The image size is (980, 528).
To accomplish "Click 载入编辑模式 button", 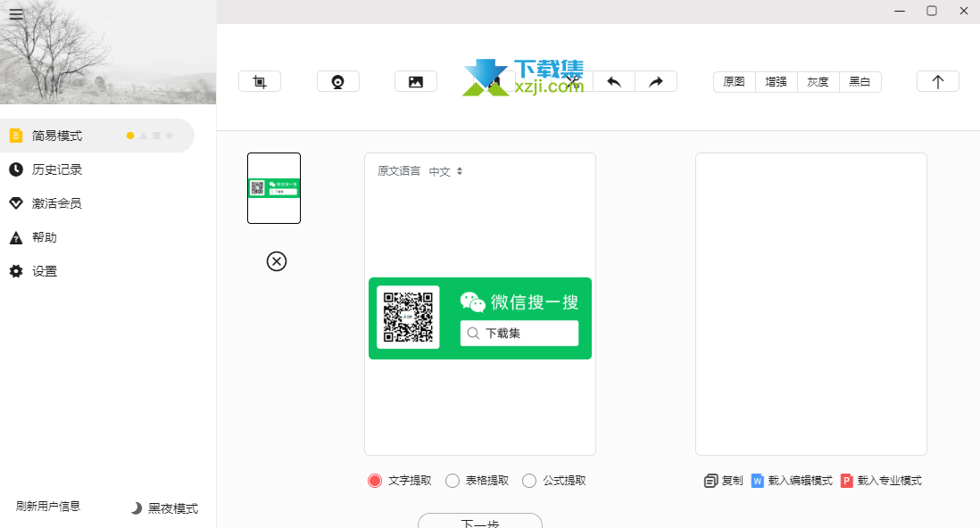I will pyautogui.click(x=792, y=481).
